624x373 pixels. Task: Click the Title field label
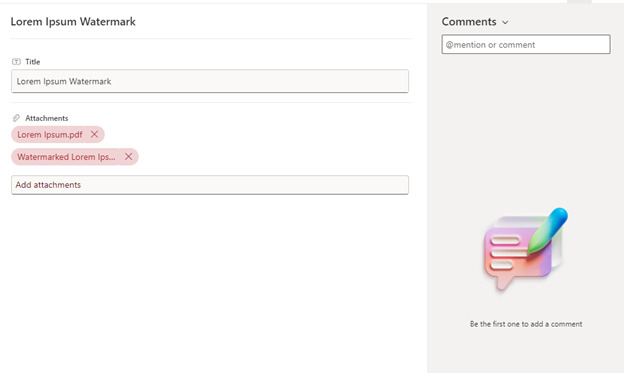pos(33,62)
